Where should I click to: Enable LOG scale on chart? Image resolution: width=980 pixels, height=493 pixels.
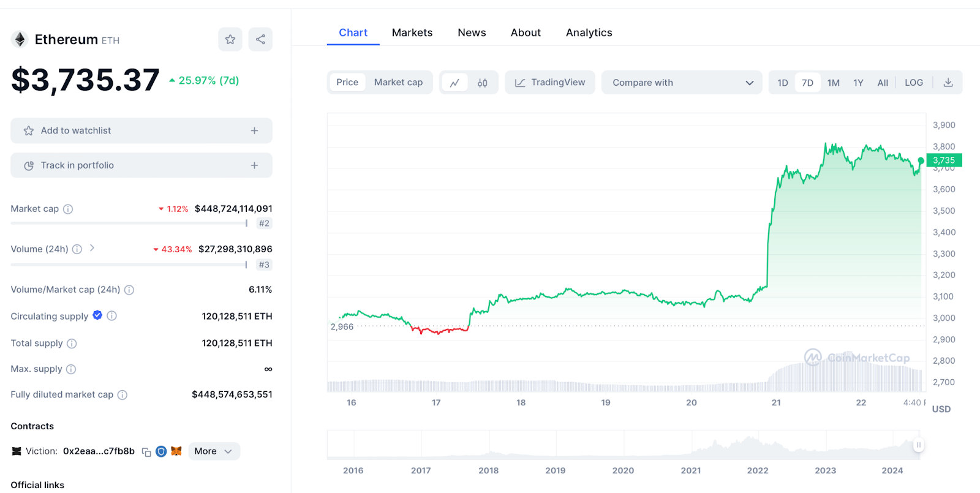[x=914, y=83]
